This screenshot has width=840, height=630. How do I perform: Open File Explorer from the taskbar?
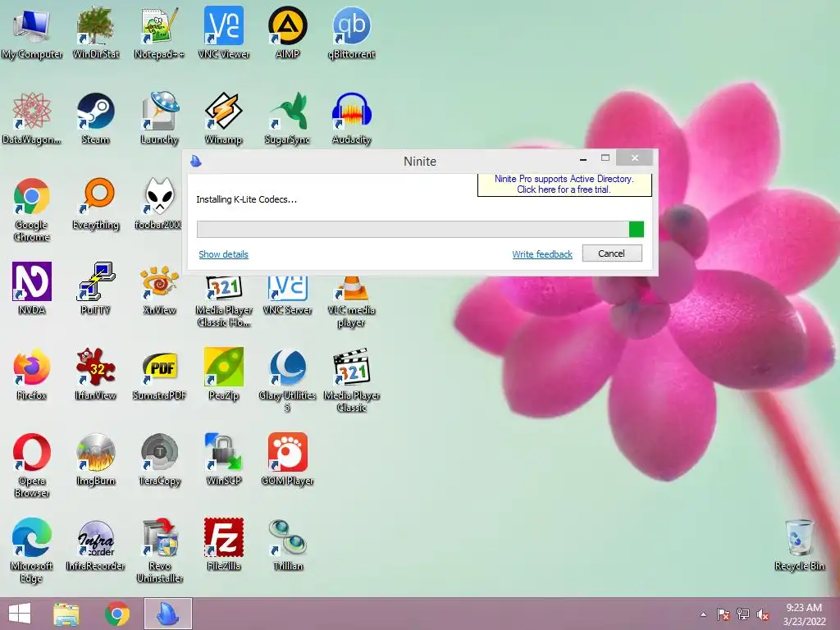click(x=66, y=614)
